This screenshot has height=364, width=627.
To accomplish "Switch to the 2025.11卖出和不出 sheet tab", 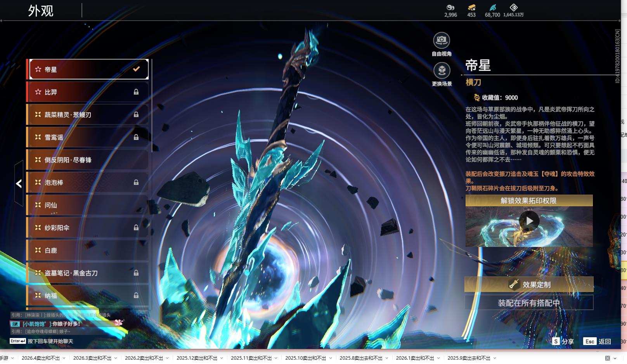I will pyautogui.click(x=251, y=358).
